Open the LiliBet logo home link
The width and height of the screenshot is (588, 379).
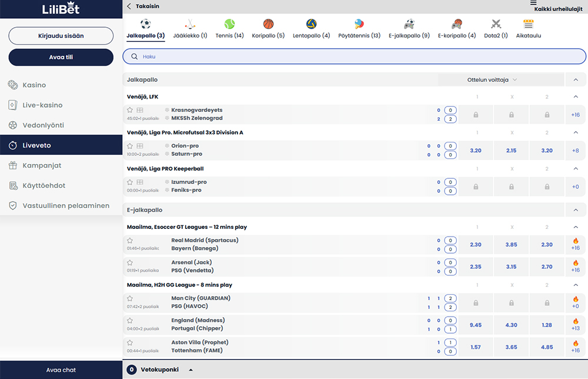coord(61,8)
